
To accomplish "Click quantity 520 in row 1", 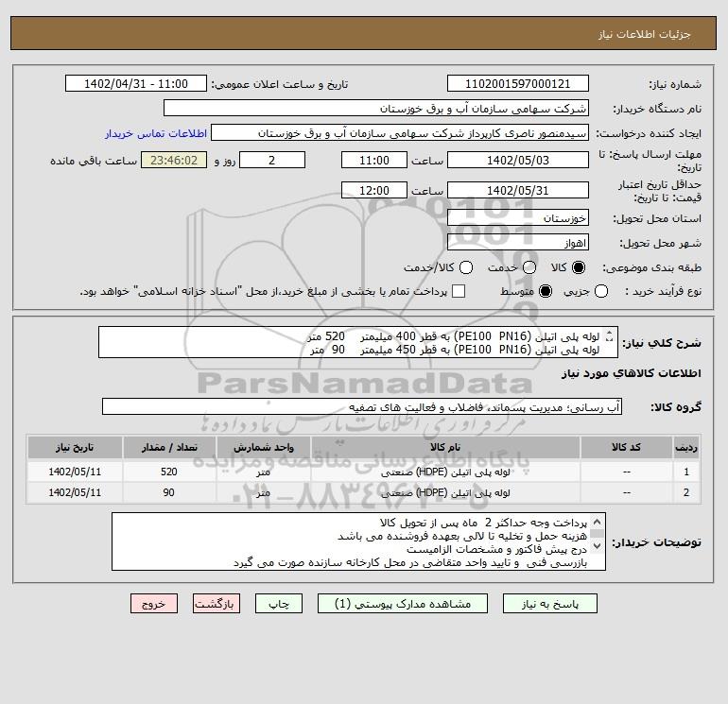I will (x=169, y=472).
